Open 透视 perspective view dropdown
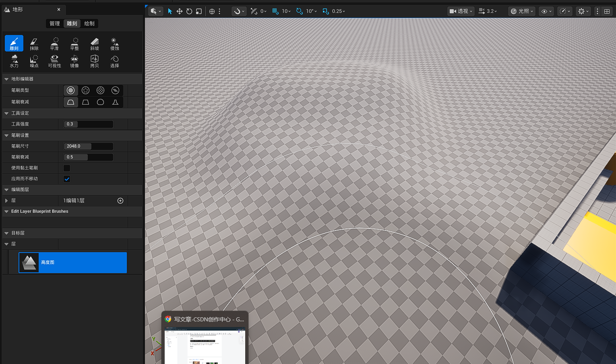Image resolution: width=616 pixels, height=364 pixels. pyautogui.click(x=461, y=11)
